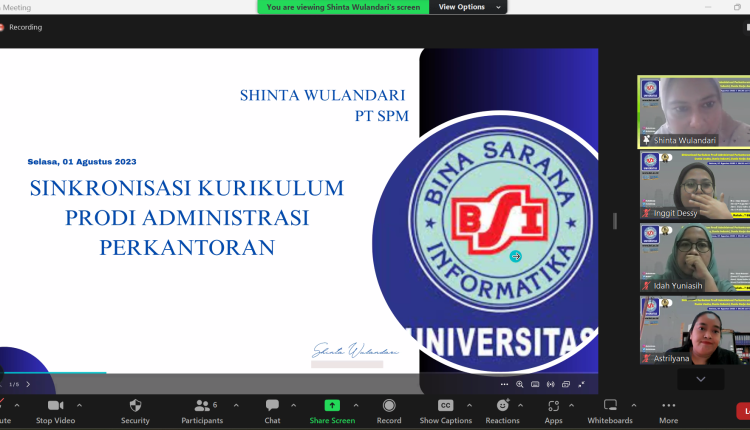750x430 pixels.
Task: Expand audio options caret beside Mute
Action: tap(17, 406)
